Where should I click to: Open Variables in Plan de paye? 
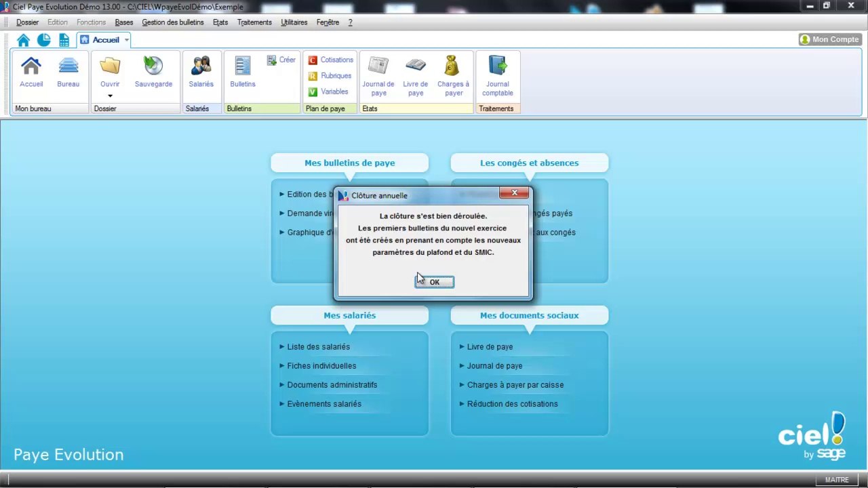(x=328, y=91)
